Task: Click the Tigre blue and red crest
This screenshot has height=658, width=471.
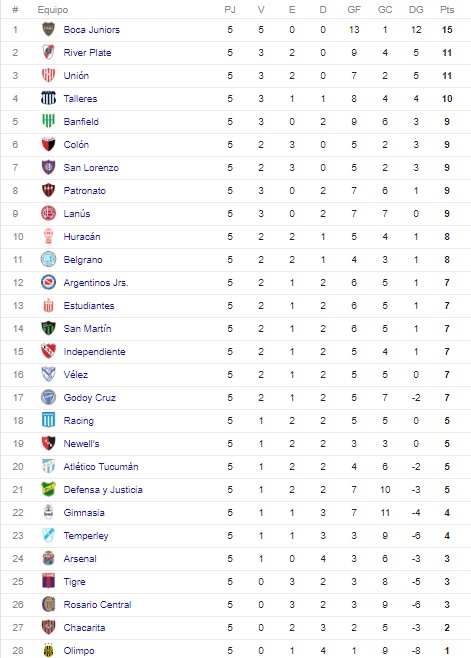Action: pyautogui.click(x=48, y=581)
